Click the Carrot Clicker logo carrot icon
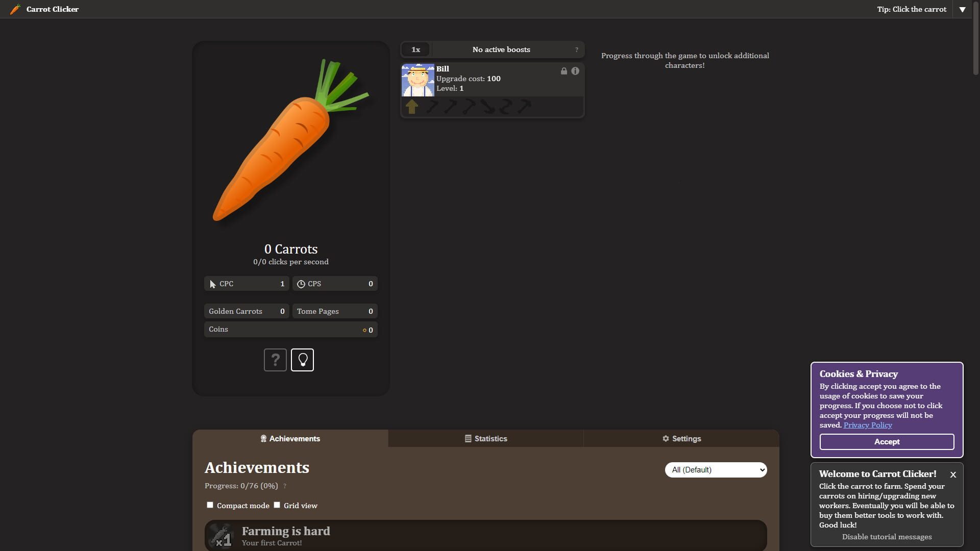Screen dimensions: 980x551 tap(15, 9)
